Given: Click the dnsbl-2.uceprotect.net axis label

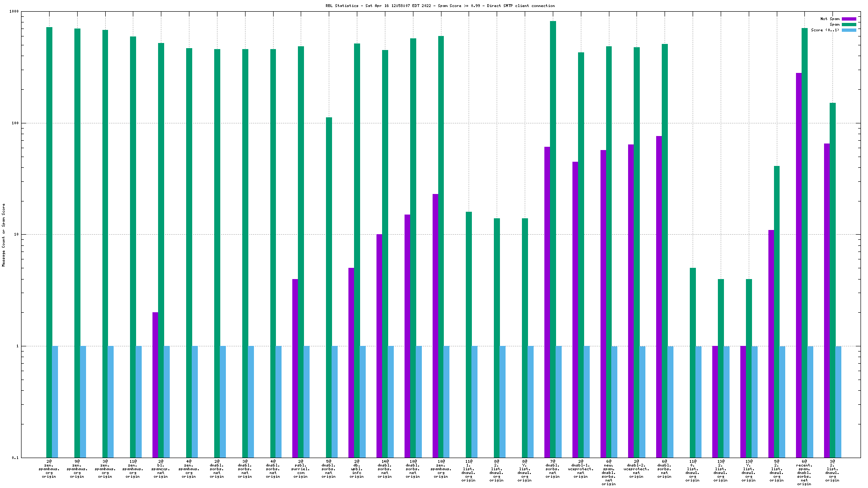Looking at the screenshot, I should point(637,469).
